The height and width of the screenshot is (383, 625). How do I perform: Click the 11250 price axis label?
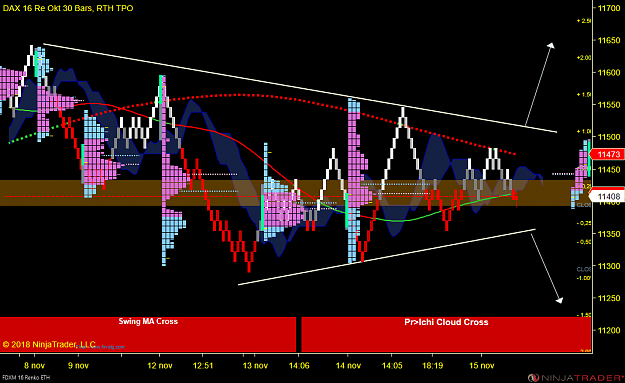[609, 298]
